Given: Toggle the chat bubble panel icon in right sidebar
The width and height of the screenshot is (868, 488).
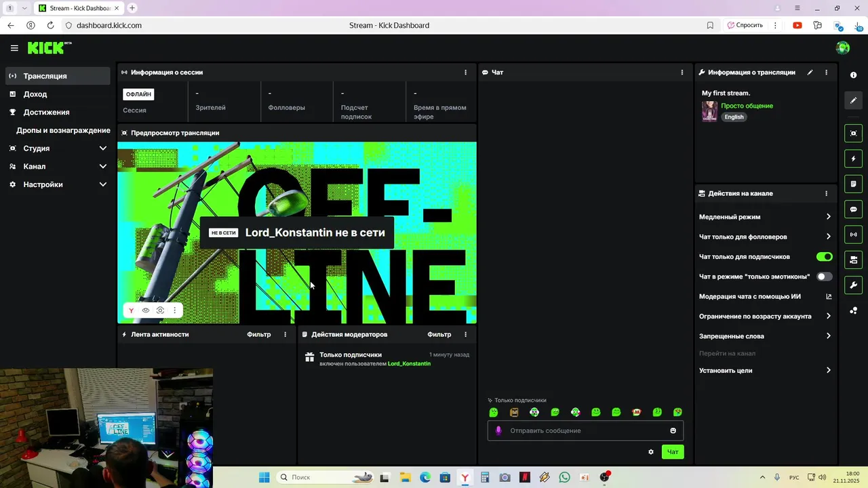Looking at the screenshot, I should [x=854, y=209].
